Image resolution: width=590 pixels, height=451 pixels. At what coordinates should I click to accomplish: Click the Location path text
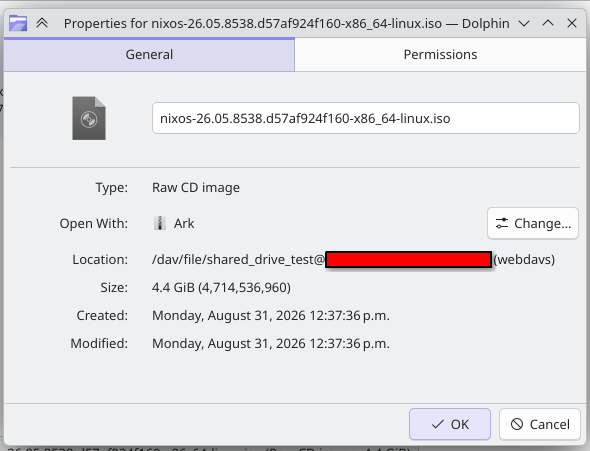point(353,260)
